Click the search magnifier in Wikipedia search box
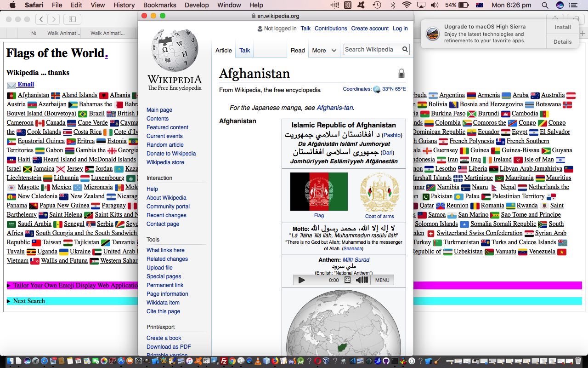Viewport: 588px width, 368px height. pyautogui.click(x=405, y=49)
